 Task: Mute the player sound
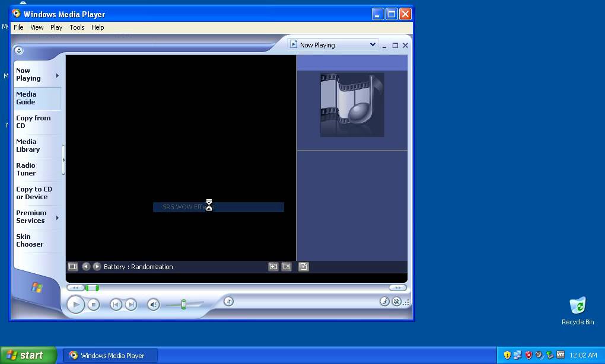153,305
